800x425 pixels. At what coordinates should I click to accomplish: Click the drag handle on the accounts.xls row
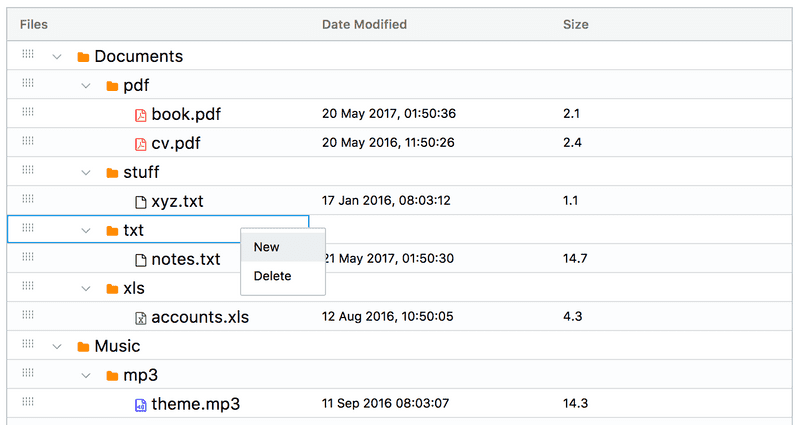pos(28,315)
